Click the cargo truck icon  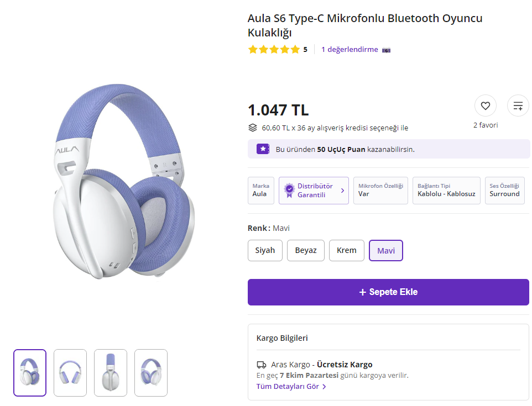coord(262,365)
